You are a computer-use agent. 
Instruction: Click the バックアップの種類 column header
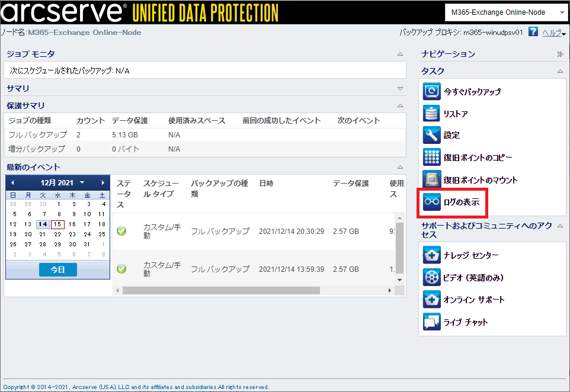click(219, 188)
